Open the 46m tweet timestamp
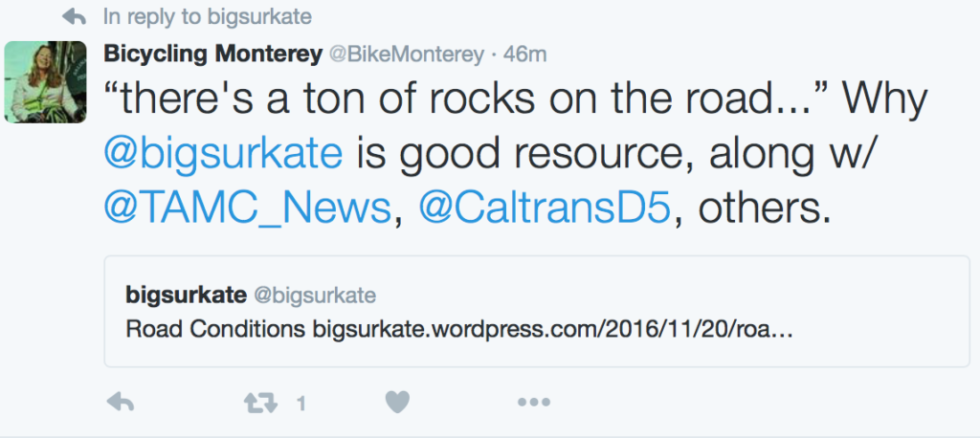The image size is (980, 438). tap(524, 55)
